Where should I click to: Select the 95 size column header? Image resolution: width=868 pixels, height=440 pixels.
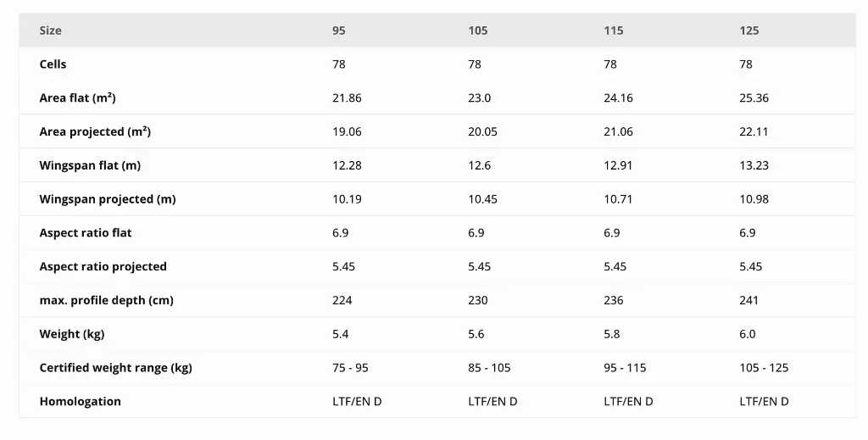click(339, 31)
